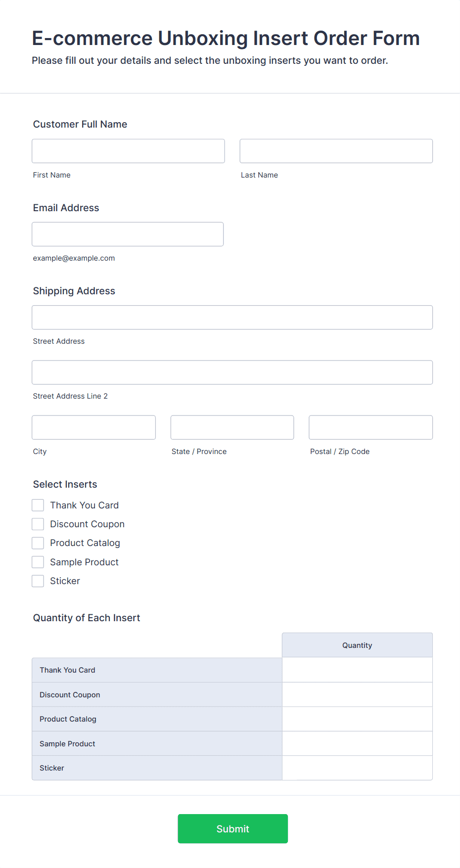Click the State / Province field
This screenshot has width=460, height=868.
point(232,427)
